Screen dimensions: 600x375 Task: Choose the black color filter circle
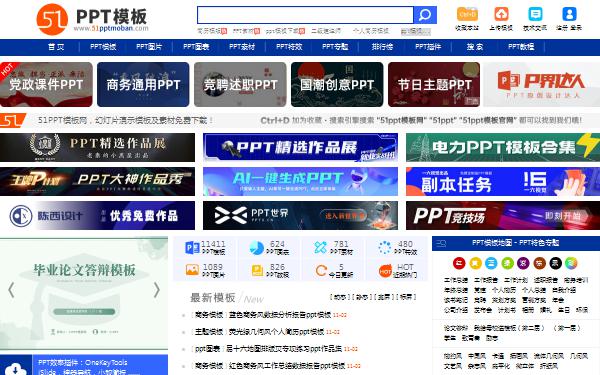[x=555, y=263]
